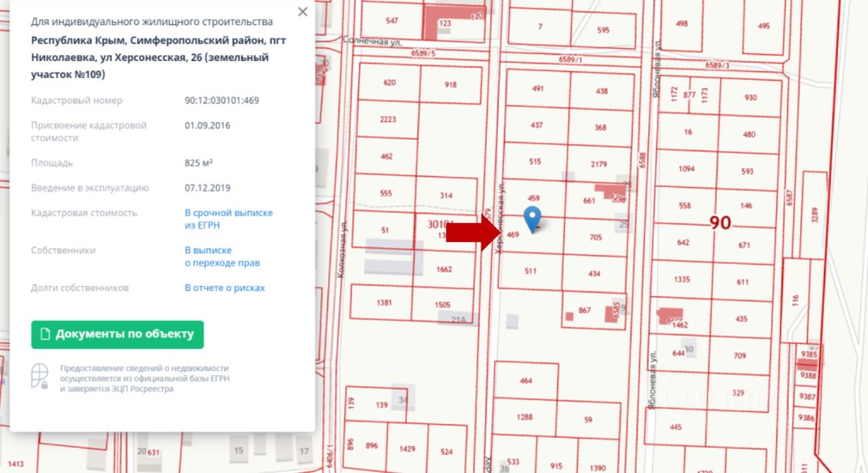Screen dimensions: 868x473
Task: Select map parcel 1381
Action: coord(384,303)
